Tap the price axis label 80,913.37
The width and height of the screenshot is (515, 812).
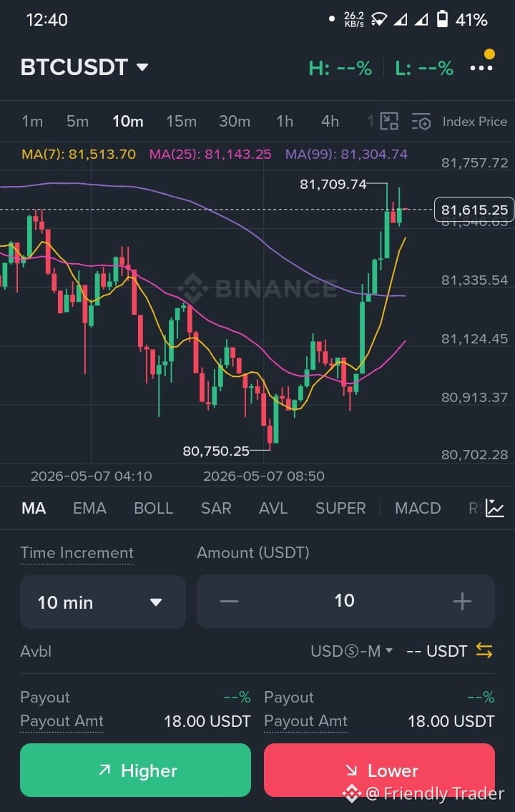click(x=475, y=397)
